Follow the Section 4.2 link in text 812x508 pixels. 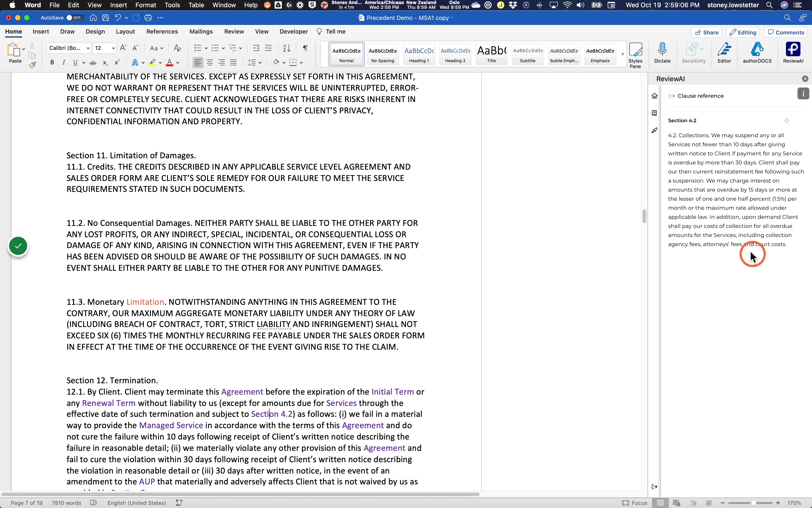[x=272, y=414]
